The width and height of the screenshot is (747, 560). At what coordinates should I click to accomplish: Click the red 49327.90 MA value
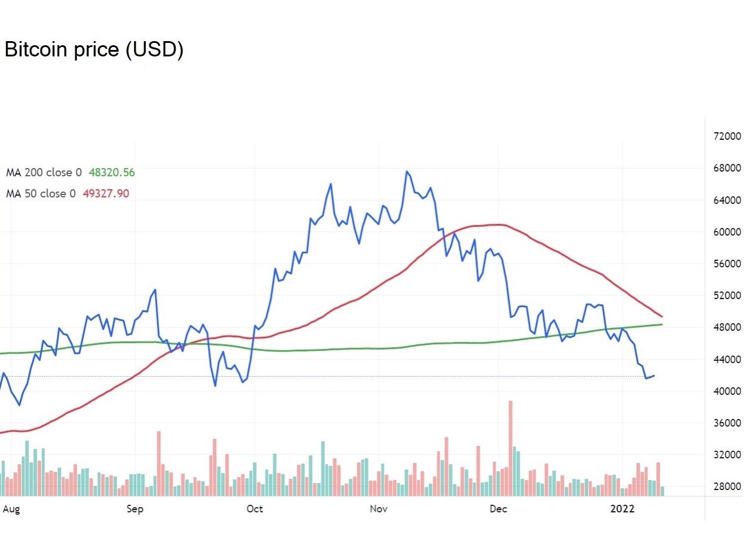point(106,194)
